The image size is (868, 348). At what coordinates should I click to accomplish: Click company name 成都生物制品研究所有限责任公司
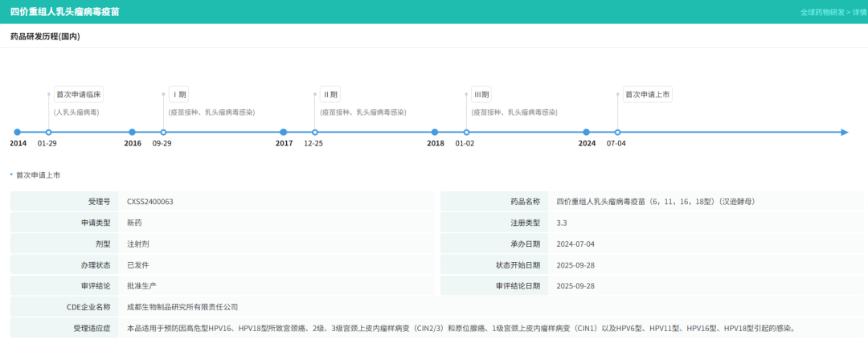182,306
